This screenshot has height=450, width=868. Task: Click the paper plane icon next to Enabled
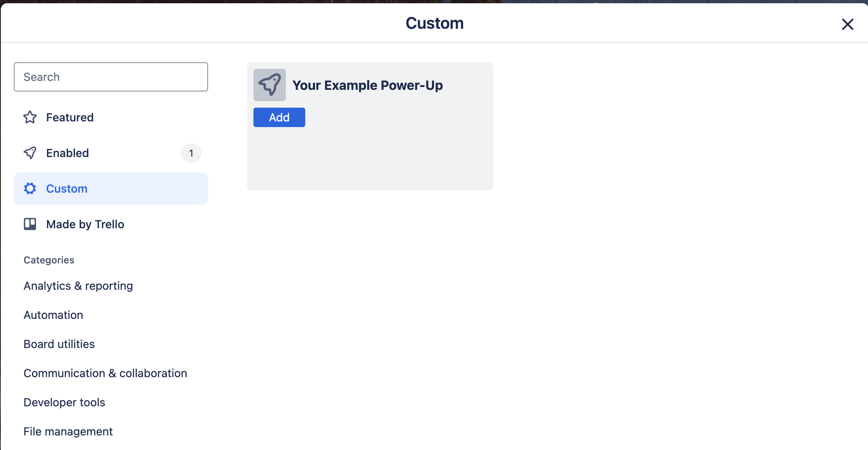30,153
